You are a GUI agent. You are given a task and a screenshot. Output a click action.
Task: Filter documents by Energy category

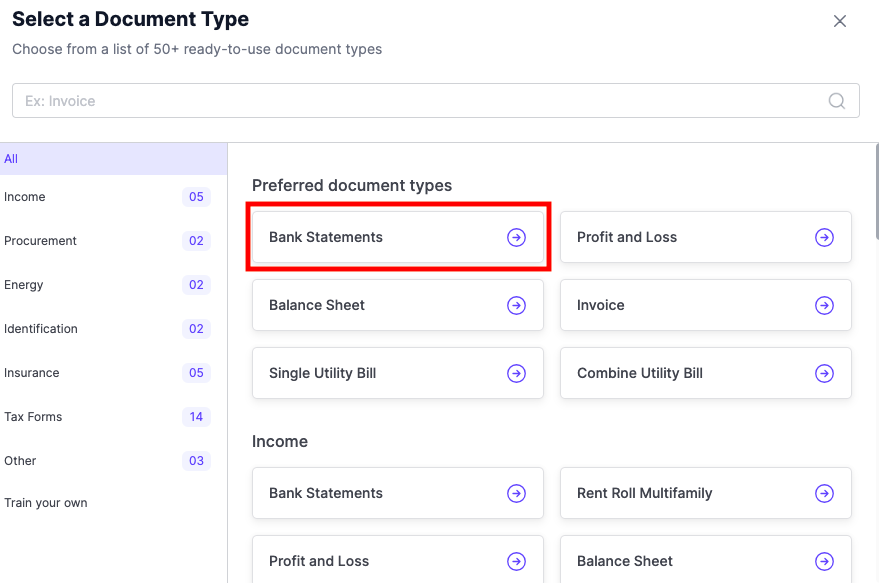[26, 285]
